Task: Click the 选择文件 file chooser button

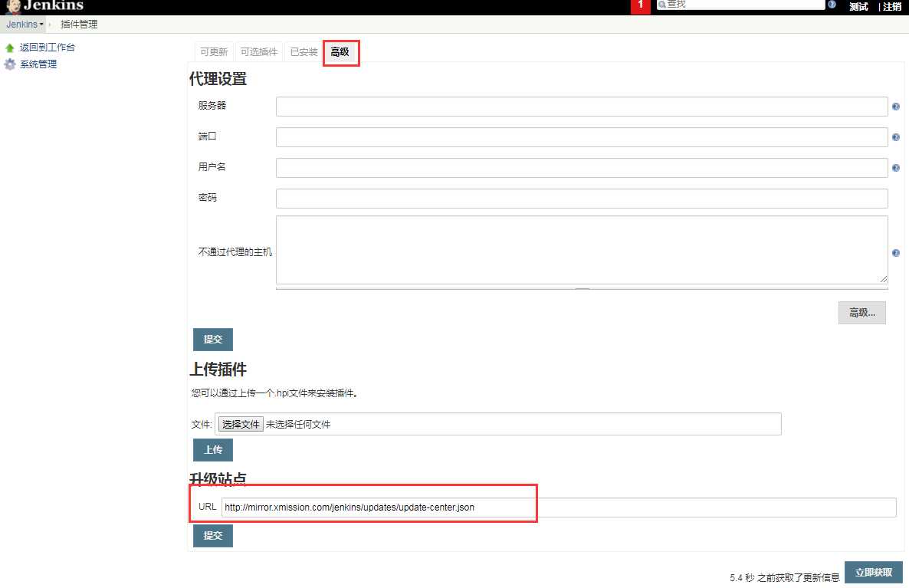Action: [x=241, y=425]
